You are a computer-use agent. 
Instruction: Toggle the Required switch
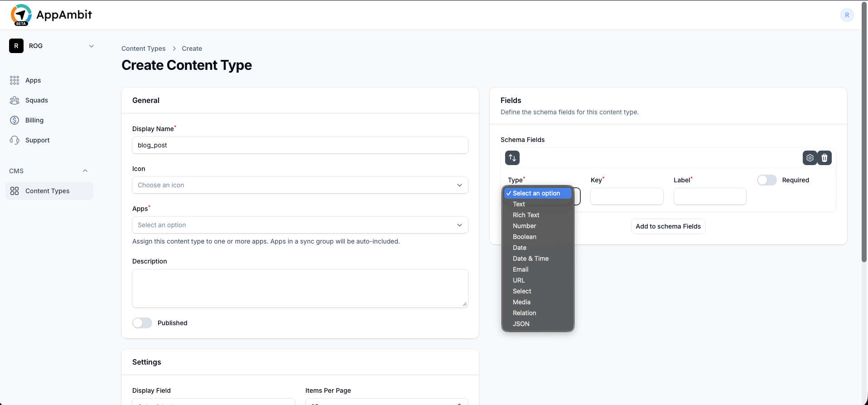tap(767, 180)
